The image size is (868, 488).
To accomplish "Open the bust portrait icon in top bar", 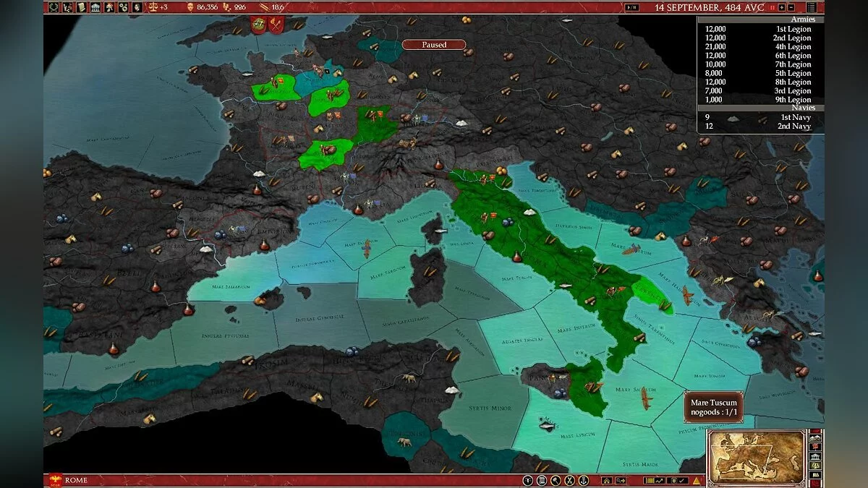I will point(137,7).
